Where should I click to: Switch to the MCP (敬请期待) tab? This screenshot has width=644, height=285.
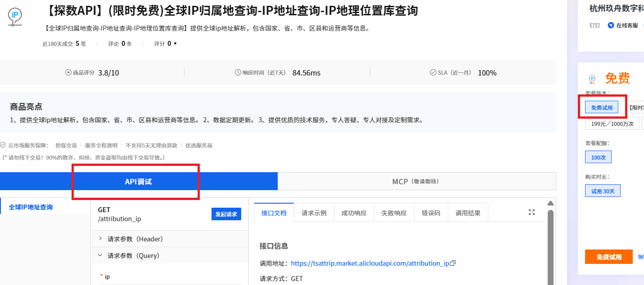pyautogui.click(x=417, y=182)
